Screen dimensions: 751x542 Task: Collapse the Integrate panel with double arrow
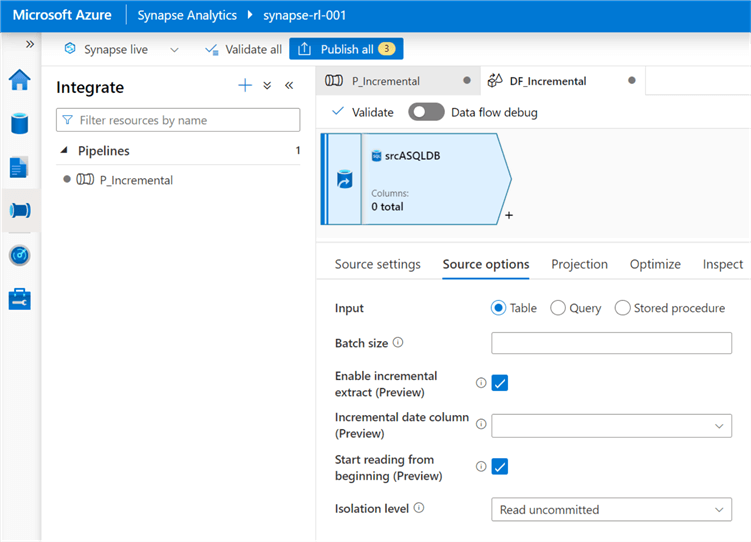click(289, 86)
